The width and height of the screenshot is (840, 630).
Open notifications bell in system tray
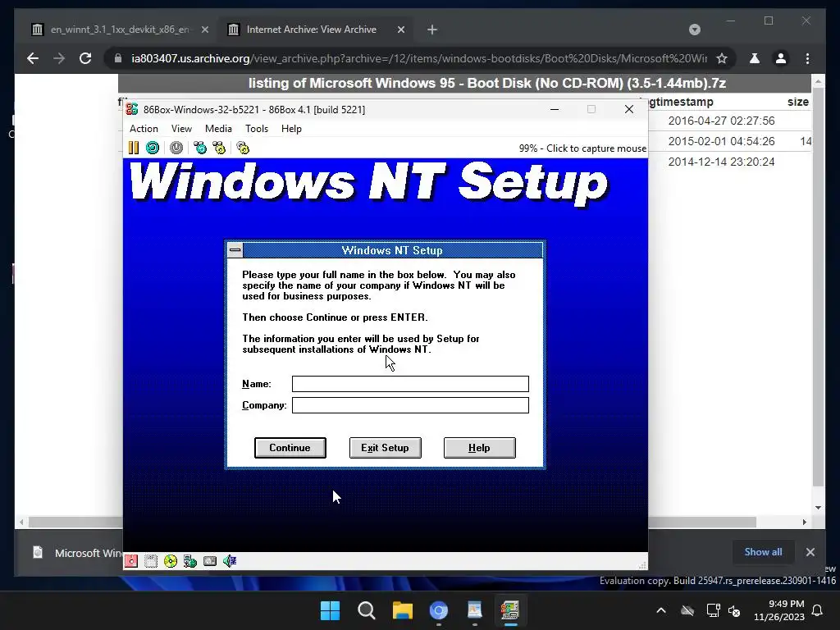point(818,610)
